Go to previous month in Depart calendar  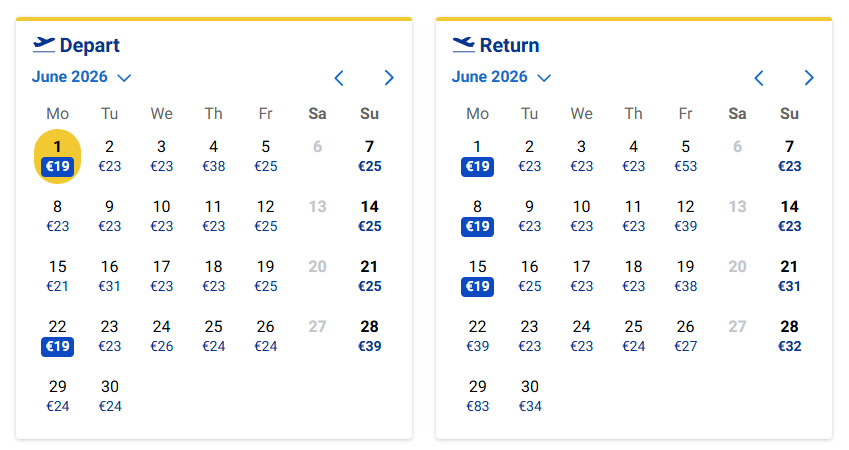point(339,78)
